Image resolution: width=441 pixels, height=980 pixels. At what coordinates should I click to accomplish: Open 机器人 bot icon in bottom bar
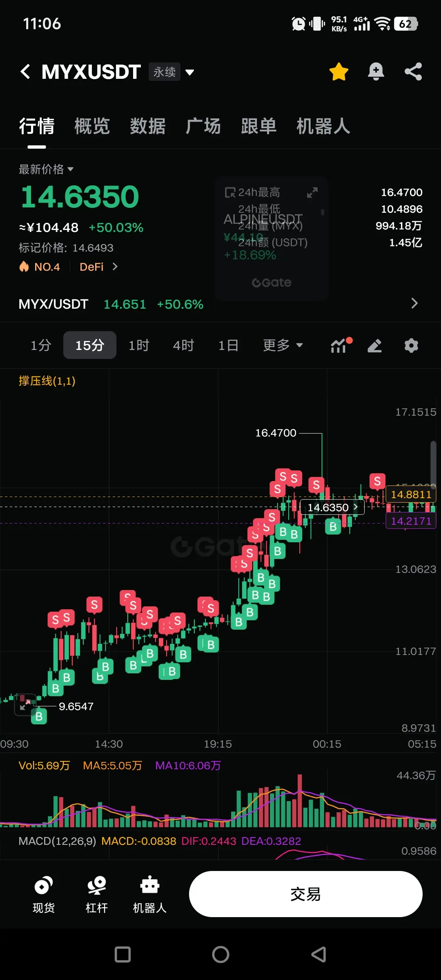150,894
